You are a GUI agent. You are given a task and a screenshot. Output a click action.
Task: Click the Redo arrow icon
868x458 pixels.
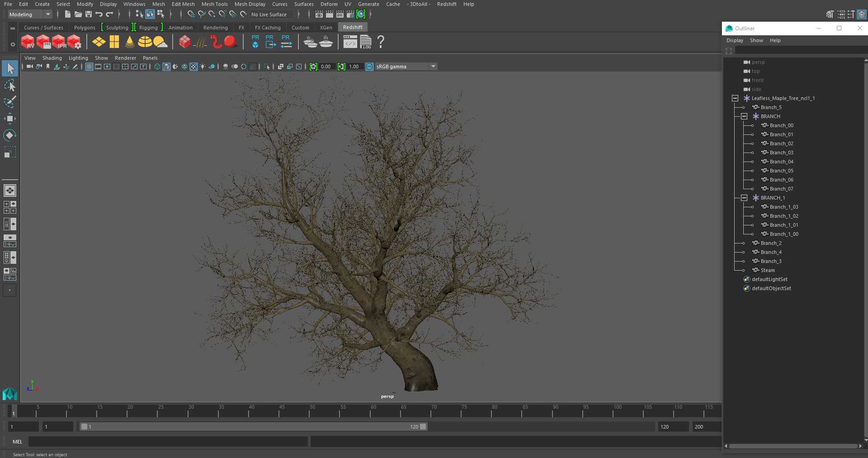point(109,14)
